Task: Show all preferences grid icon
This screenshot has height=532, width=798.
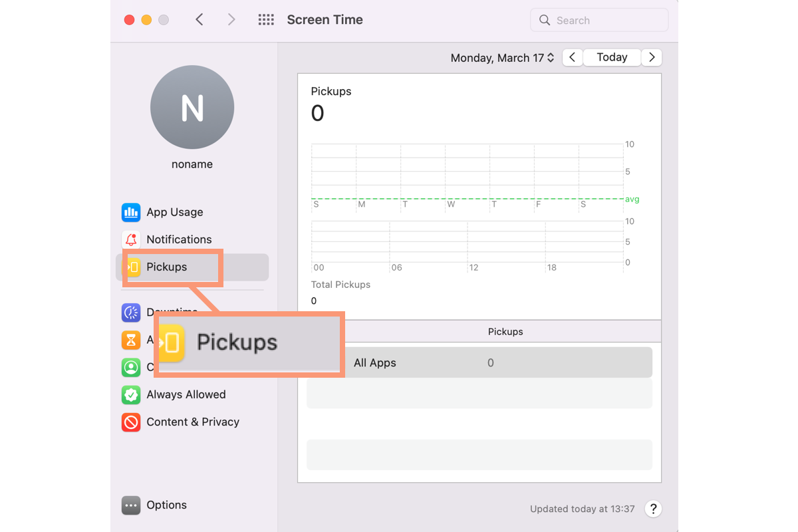Action: 266,20
